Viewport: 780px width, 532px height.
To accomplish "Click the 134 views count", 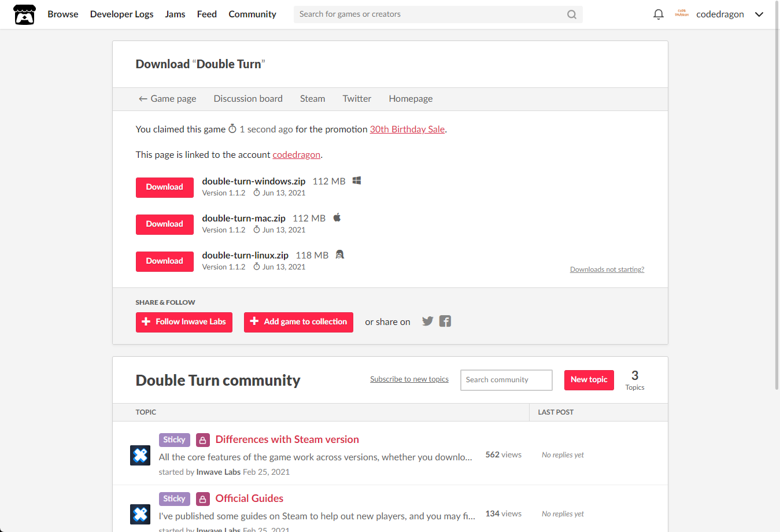I will [504, 514].
